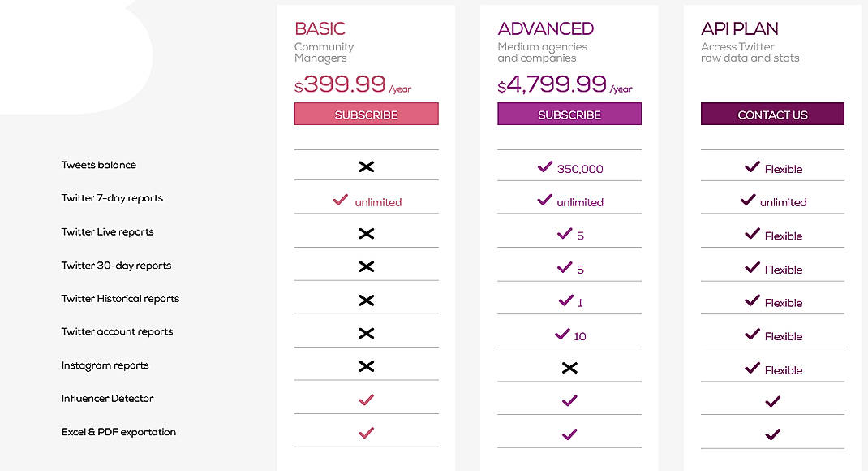This screenshot has height=471, width=868.
Task: Click the Instagram reports feature label
Action: tap(105, 365)
